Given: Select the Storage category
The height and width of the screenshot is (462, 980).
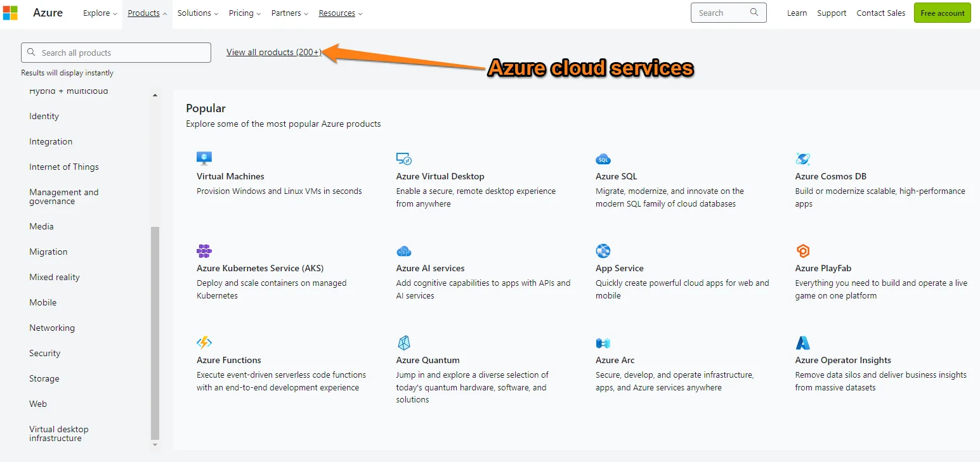Looking at the screenshot, I should (x=44, y=378).
